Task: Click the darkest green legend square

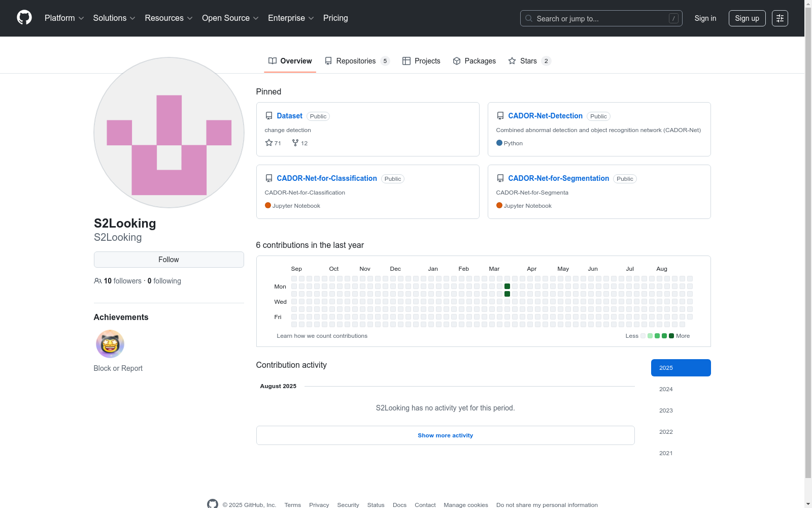Action: (x=671, y=336)
